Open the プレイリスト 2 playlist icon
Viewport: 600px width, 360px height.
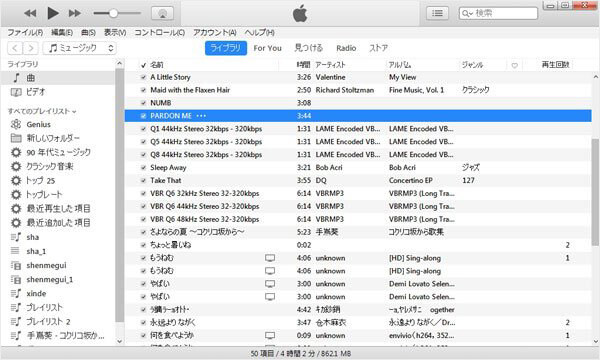coord(16,322)
